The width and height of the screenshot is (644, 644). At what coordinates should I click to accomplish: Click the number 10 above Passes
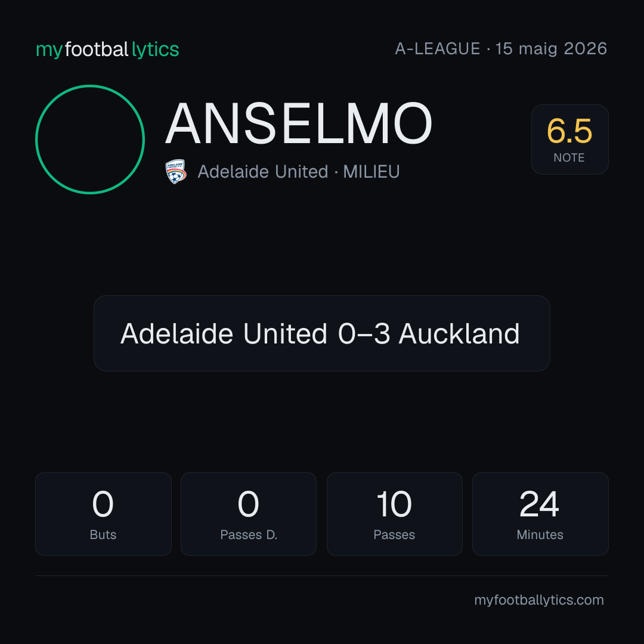394,504
